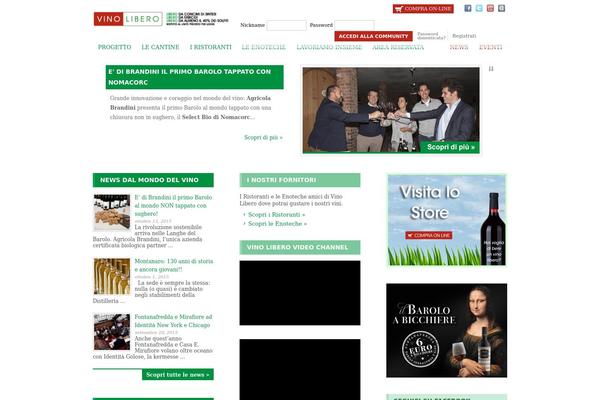Click the News dal Mondo del Vino heading

tap(153, 180)
